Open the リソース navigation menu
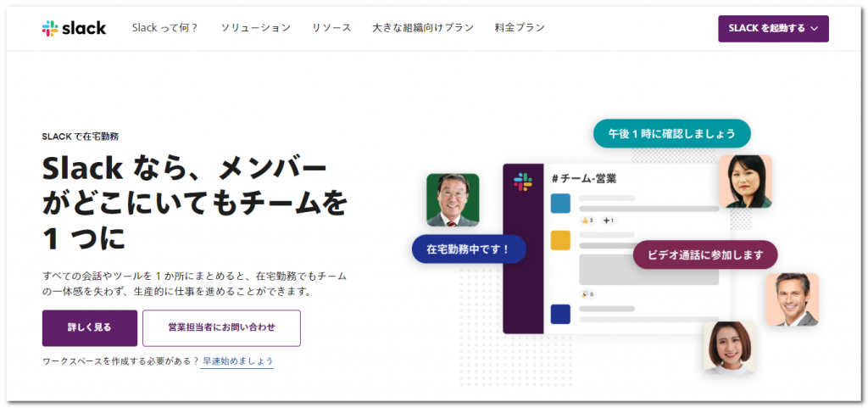Viewport: 868px width, 408px height. (x=331, y=28)
